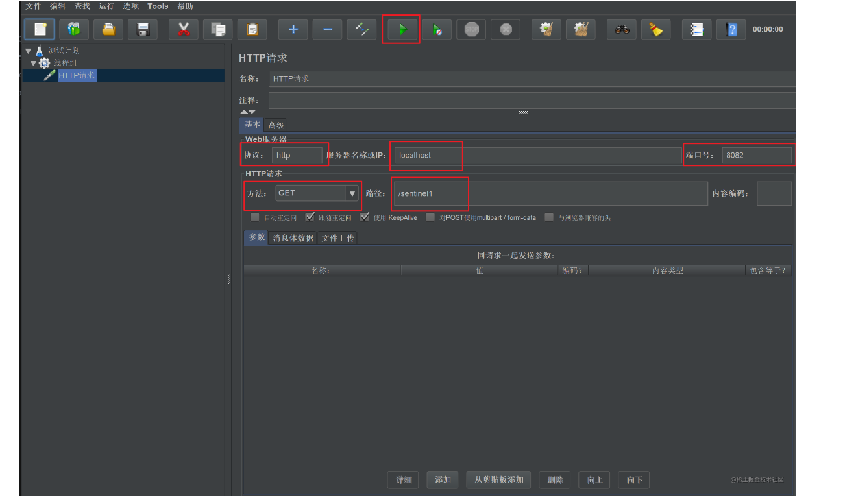
Task: Switch to the 高级 tab
Action: coord(276,125)
